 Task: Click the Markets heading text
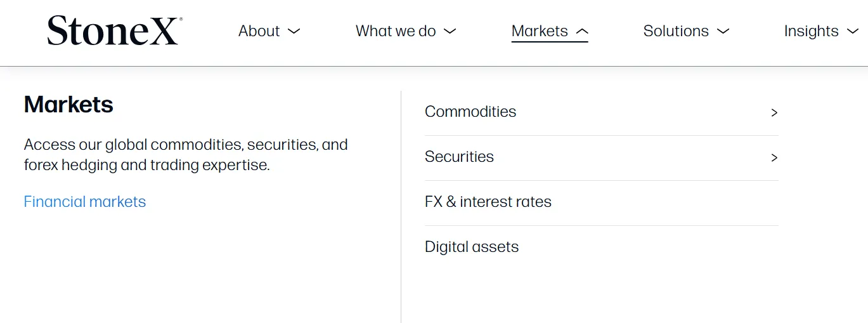(x=68, y=105)
